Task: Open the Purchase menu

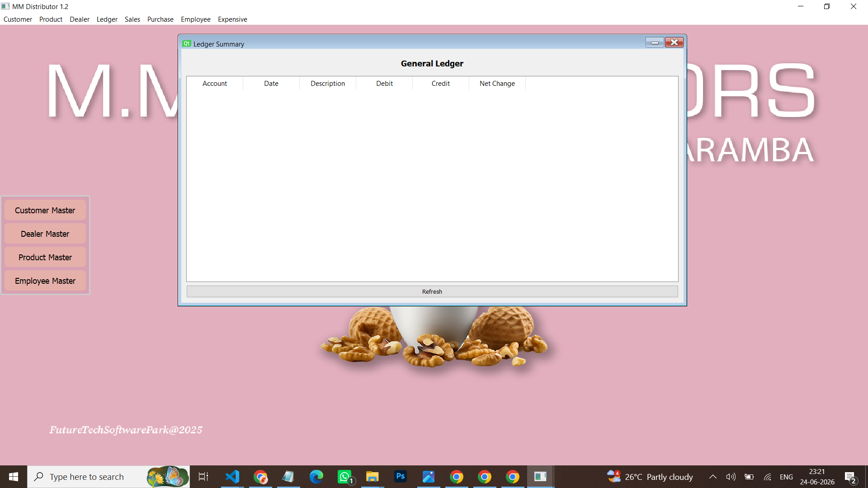Action: point(160,19)
